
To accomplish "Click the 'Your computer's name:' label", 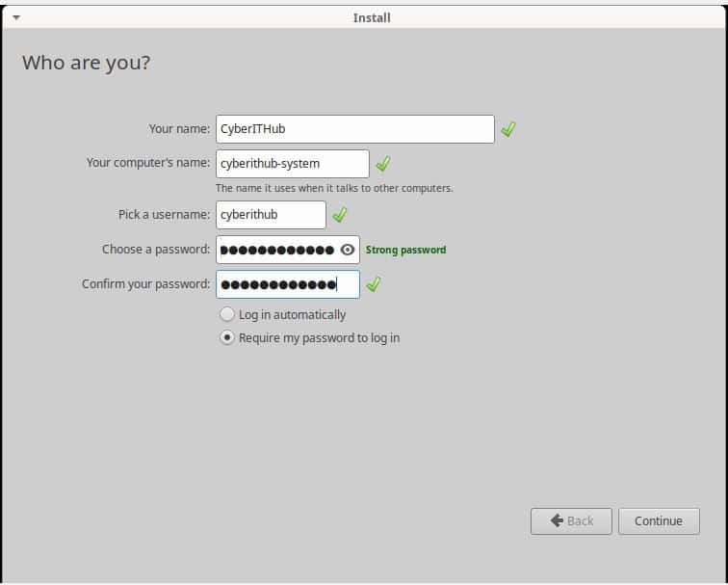I will click(x=148, y=163).
